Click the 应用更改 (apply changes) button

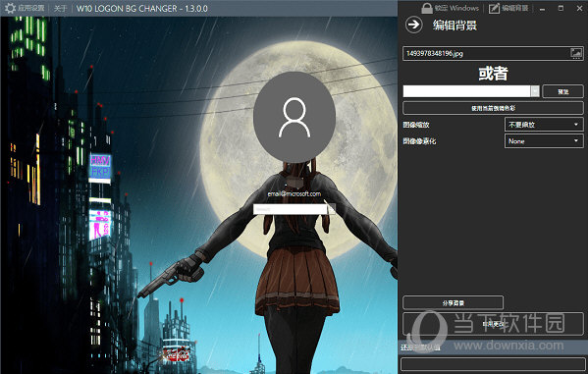tap(493, 324)
